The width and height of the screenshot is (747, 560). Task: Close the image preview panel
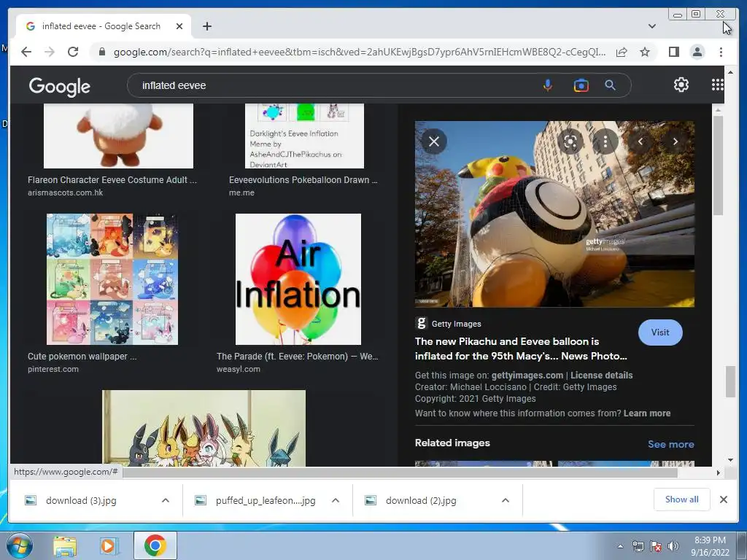(433, 141)
